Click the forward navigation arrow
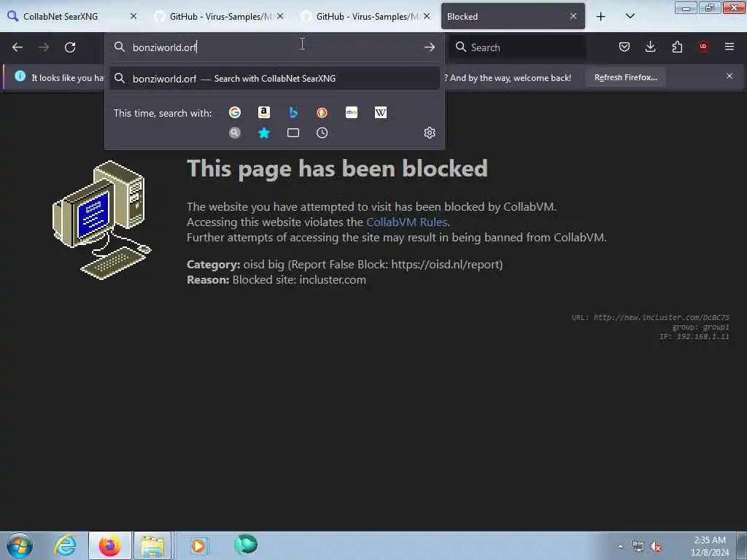This screenshot has height=560, width=747. [44, 47]
